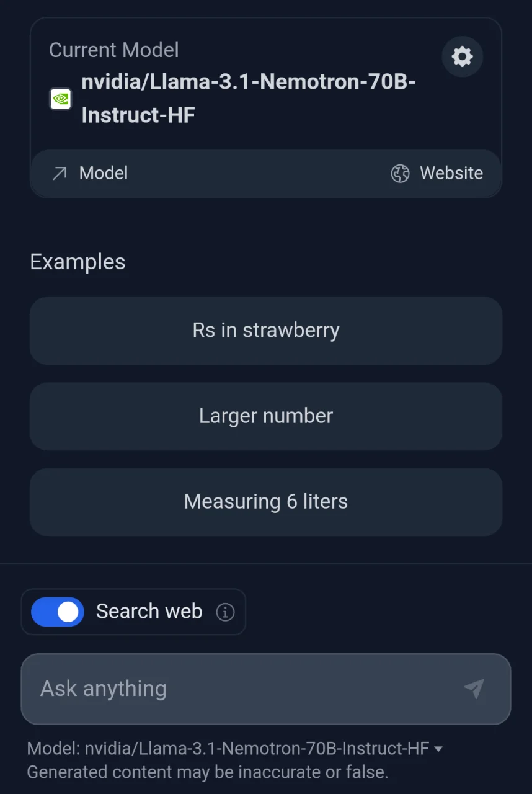Image resolution: width=532 pixels, height=794 pixels.
Task: Choose the 'Larger number' example
Action: [266, 416]
